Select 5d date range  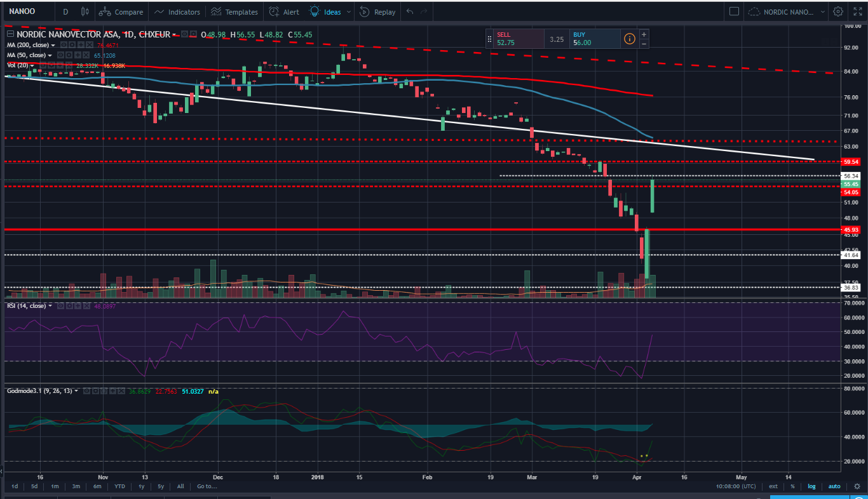(34, 486)
